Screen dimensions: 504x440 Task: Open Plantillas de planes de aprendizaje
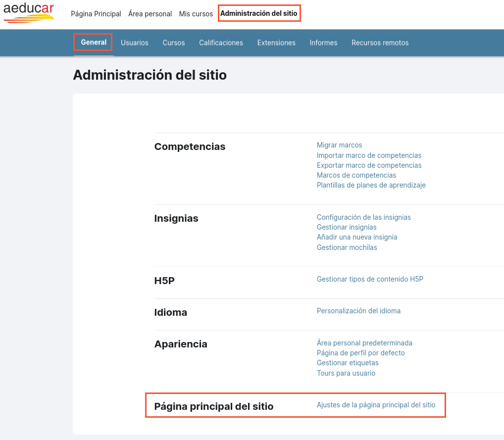pos(371,185)
